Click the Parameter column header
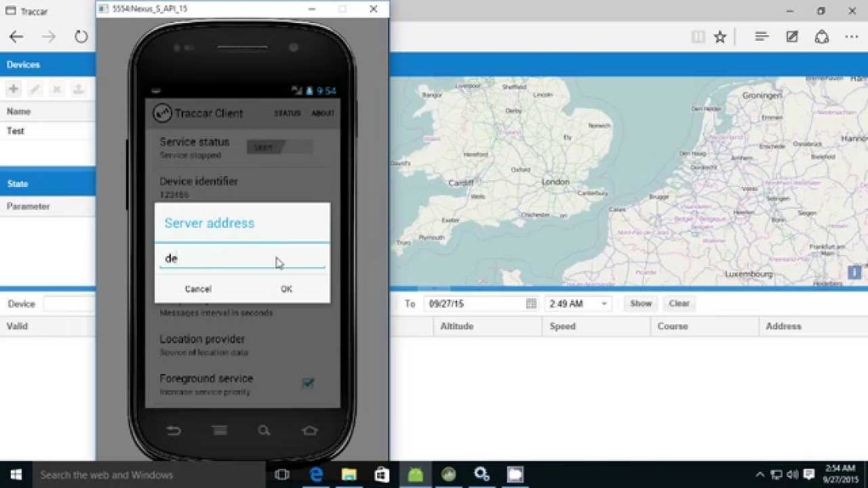The height and width of the screenshot is (488, 868). (x=48, y=207)
